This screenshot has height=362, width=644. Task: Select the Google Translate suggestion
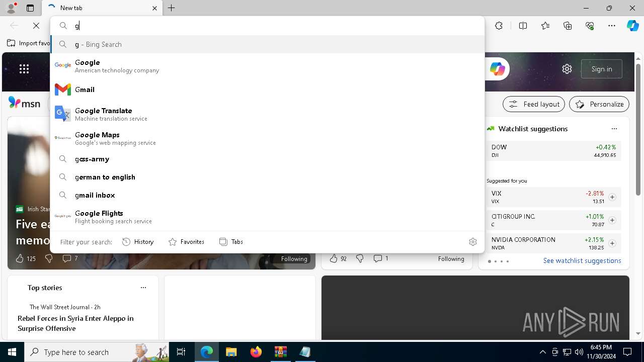[267, 114]
